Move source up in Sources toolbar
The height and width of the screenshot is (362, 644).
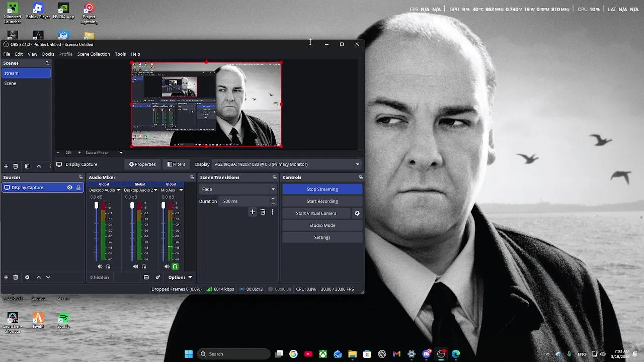(39, 277)
